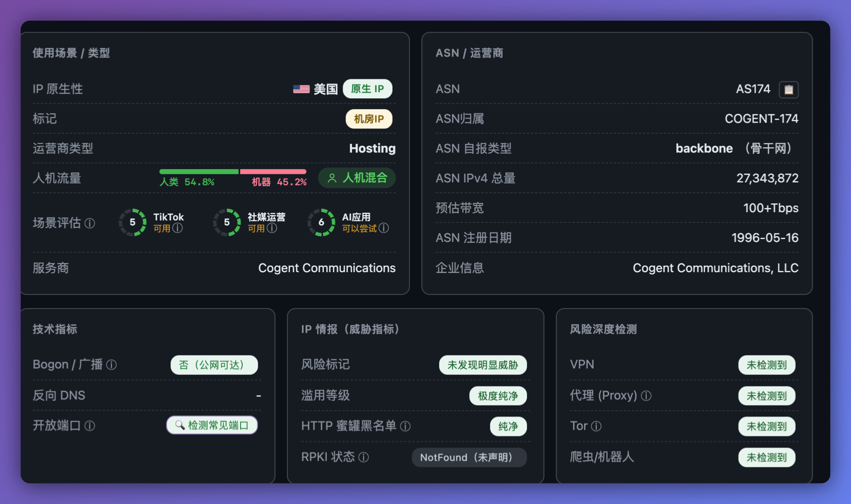851x504 pixels.
Task: Click the 100+Tbps bandwidth value
Action: 771,208
